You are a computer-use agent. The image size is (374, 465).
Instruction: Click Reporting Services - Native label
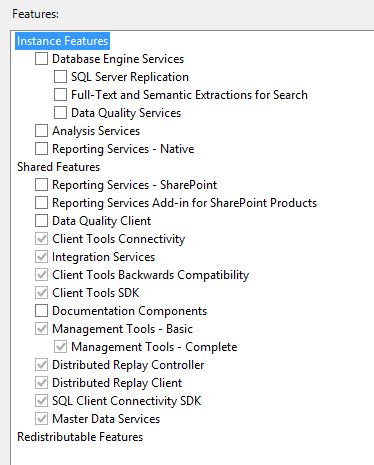tap(123, 149)
